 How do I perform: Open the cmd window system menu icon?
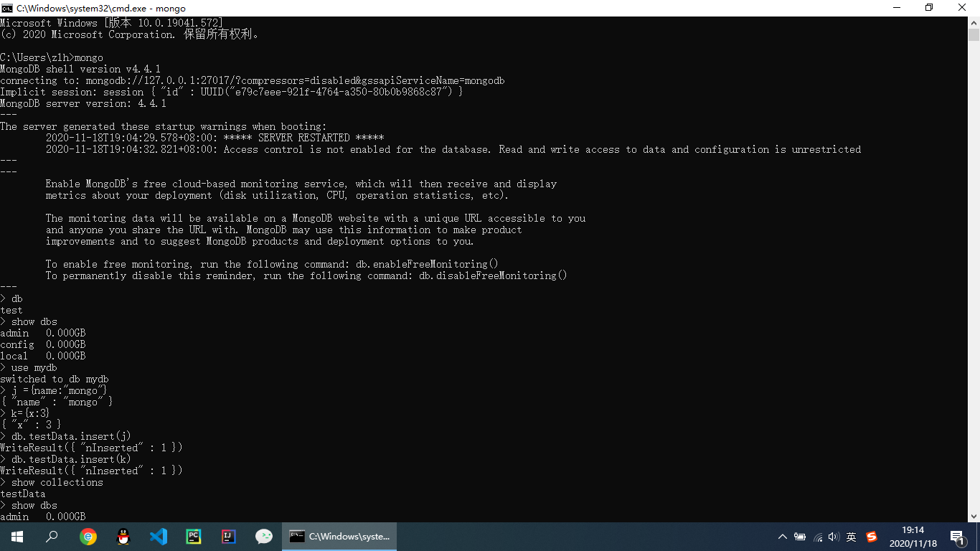click(7, 8)
